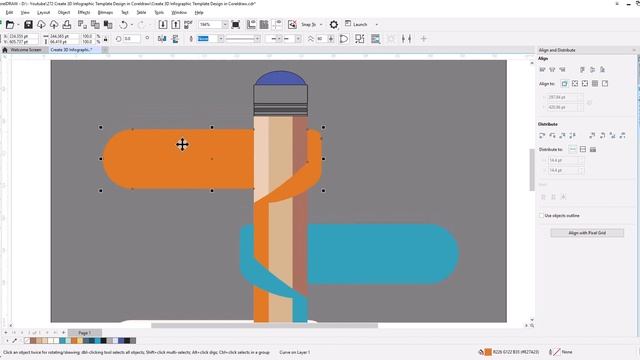Select Align to Page center option
This screenshot has width=640, height=360.
tap(585, 84)
